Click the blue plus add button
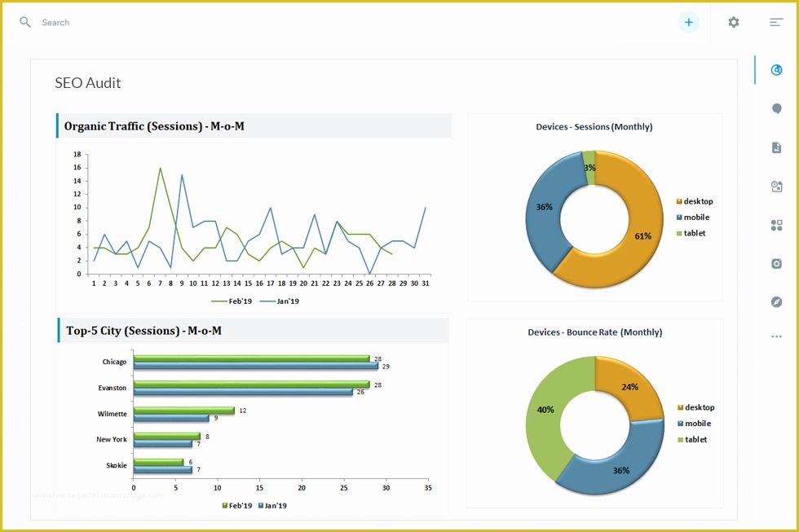 click(688, 22)
